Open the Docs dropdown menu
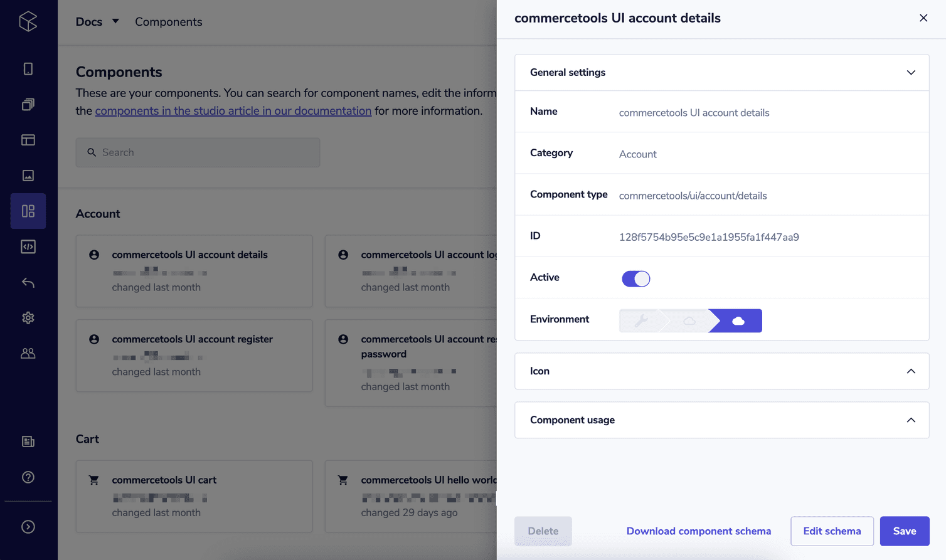Image resolution: width=946 pixels, height=560 pixels. [96, 21]
